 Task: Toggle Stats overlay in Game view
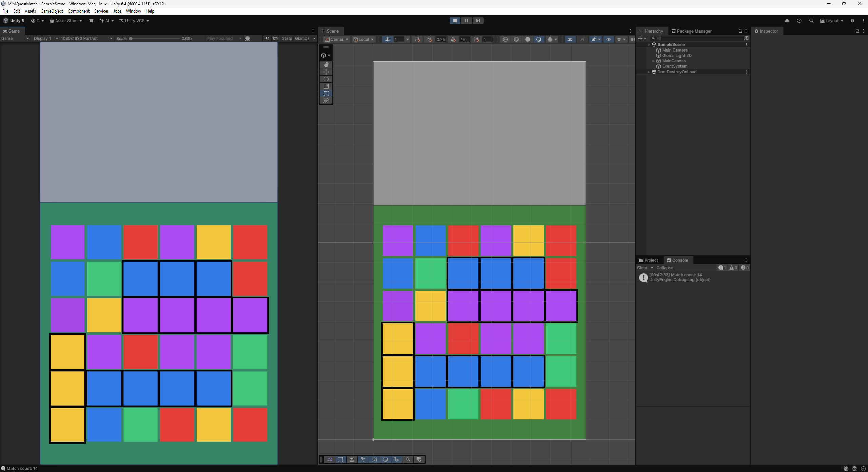point(287,38)
